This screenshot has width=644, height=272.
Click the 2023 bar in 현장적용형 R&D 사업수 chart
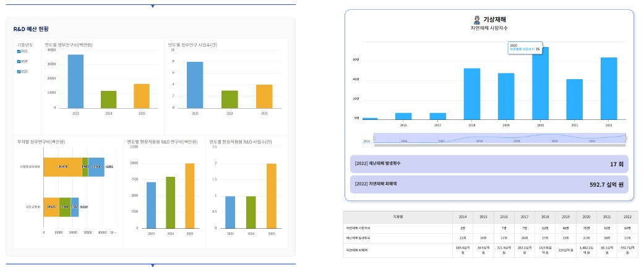(x=230, y=212)
